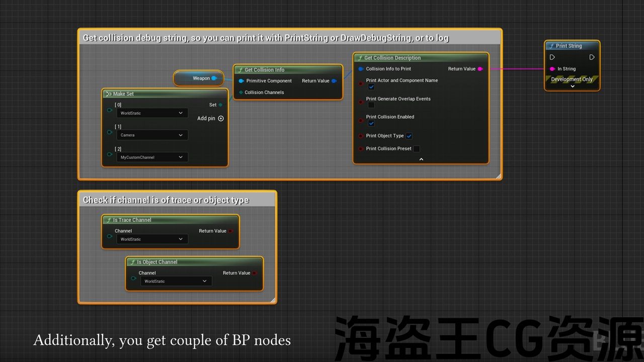Image resolution: width=644 pixels, height=362 pixels.
Task: Click the collision debug string comment title
Action: 266,38
